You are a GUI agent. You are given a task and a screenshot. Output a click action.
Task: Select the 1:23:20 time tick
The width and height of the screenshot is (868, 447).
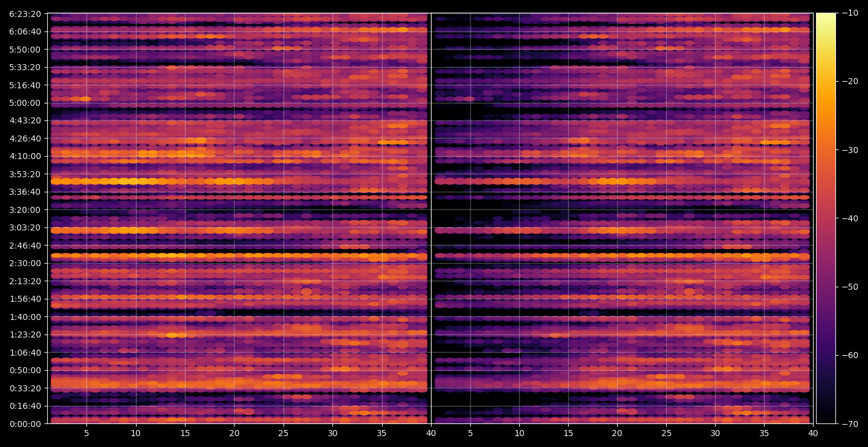25,334
